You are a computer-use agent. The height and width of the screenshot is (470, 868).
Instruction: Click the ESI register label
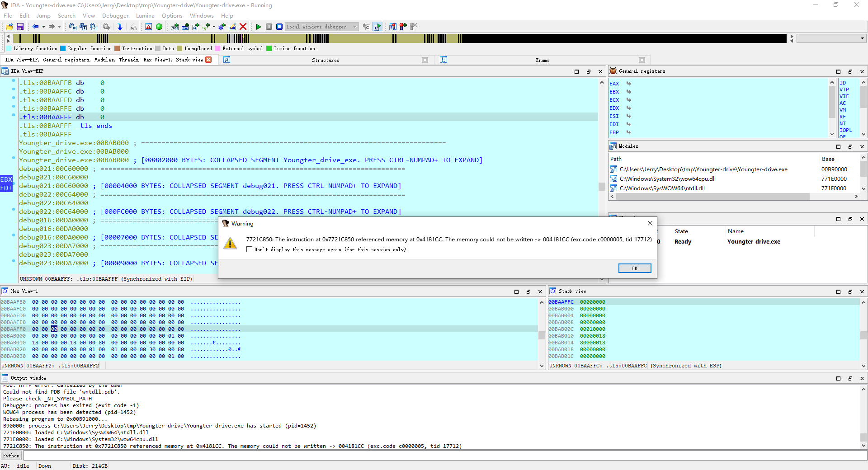(614, 116)
